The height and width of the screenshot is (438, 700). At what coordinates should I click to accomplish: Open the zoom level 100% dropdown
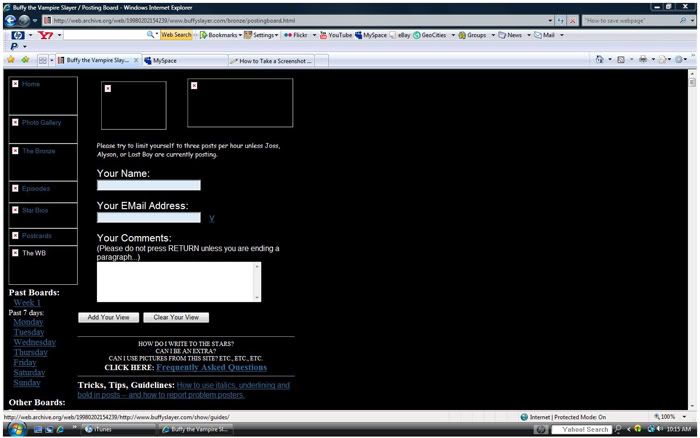tap(684, 417)
